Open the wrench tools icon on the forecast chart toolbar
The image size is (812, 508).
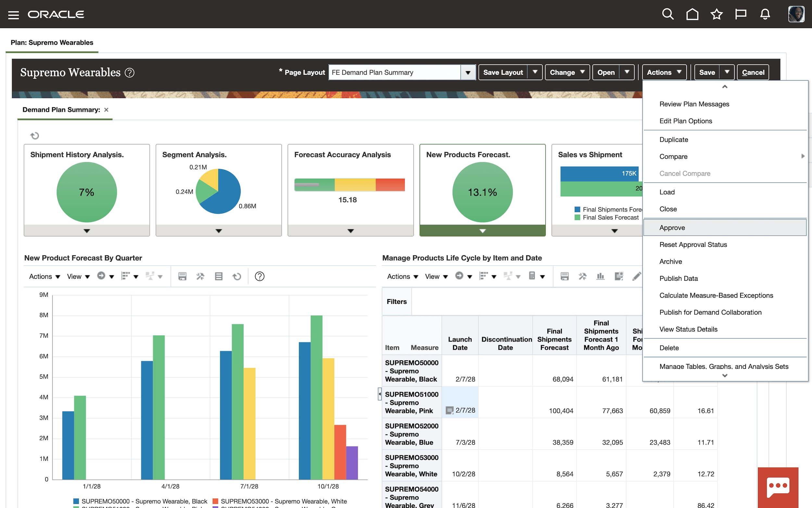(x=200, y=276)
